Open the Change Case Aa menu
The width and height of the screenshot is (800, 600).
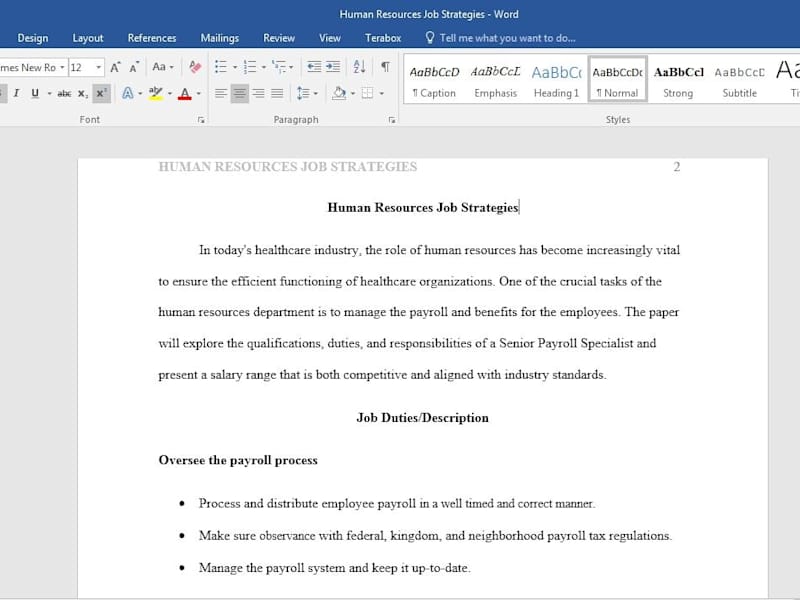pos(163,67)
